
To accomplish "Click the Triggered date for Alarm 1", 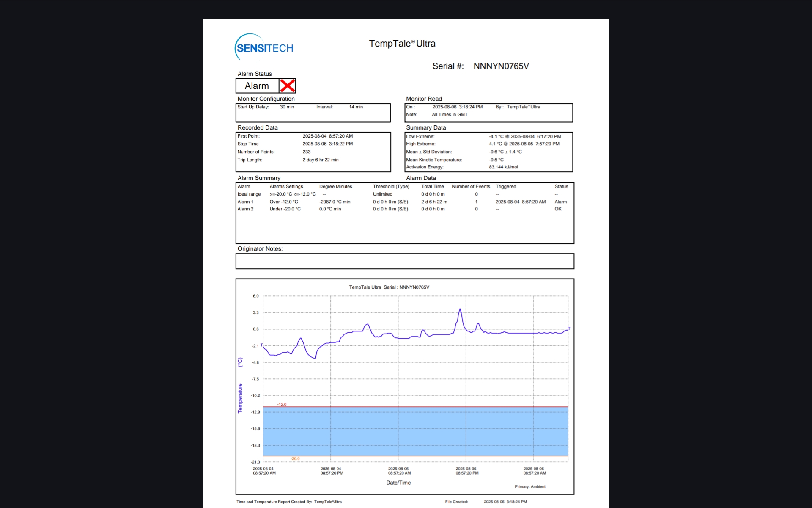I will point(520,202).
